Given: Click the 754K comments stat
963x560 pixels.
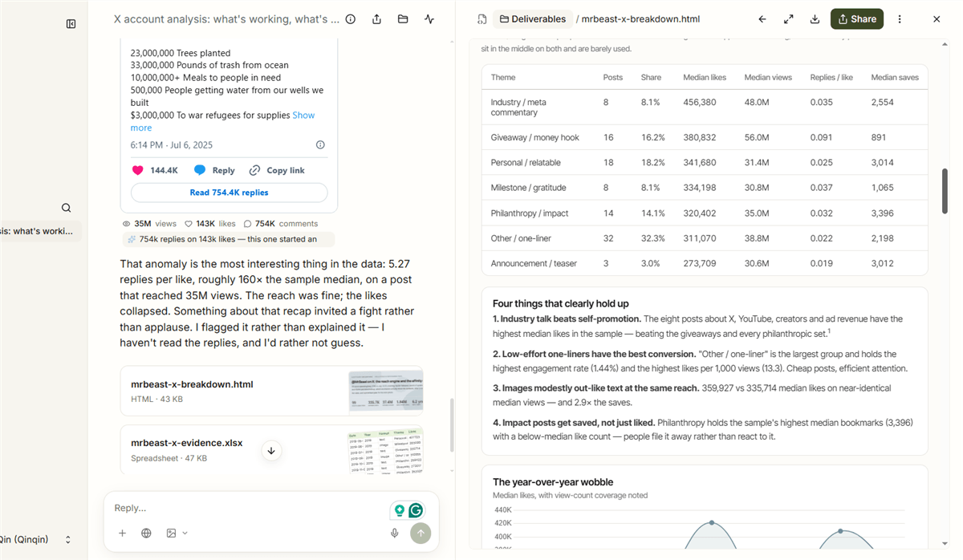Looking at the screenshot, I should [x=281, y=224].
